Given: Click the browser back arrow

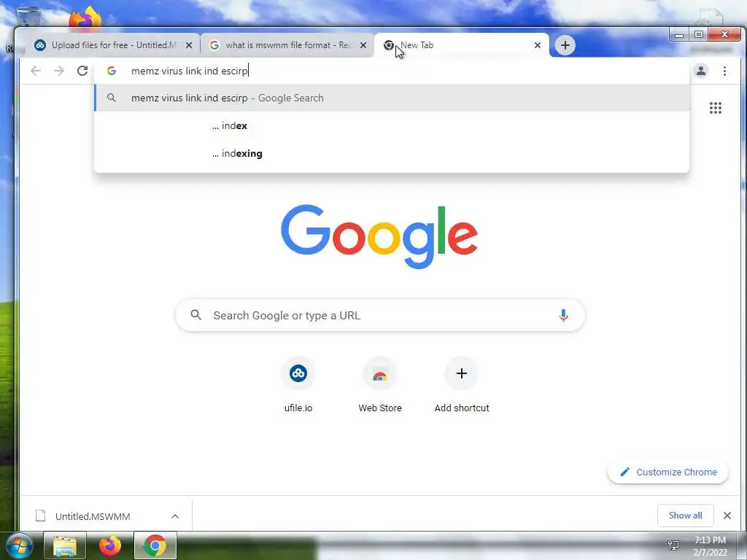Looking at the screenshot, I should click(36, 71).
